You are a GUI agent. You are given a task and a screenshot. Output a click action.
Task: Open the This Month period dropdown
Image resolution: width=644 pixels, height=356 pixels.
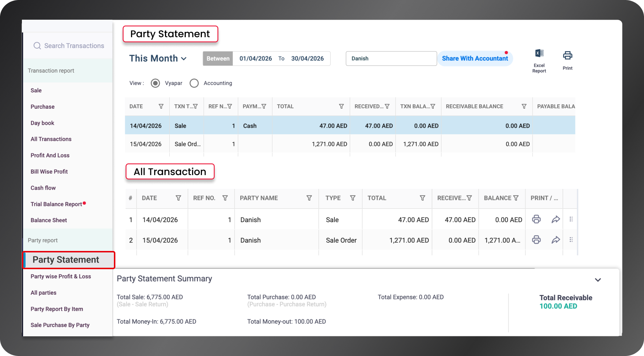[158, 58]
